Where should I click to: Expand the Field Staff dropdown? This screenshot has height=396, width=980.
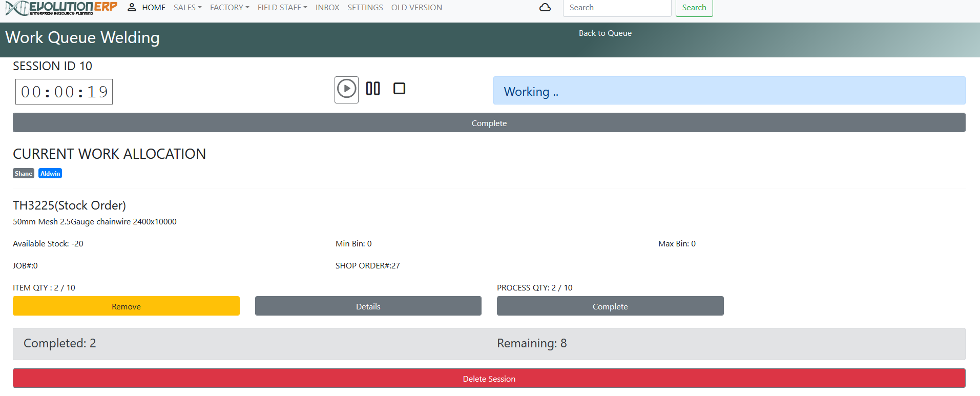[x=282, y=8]
